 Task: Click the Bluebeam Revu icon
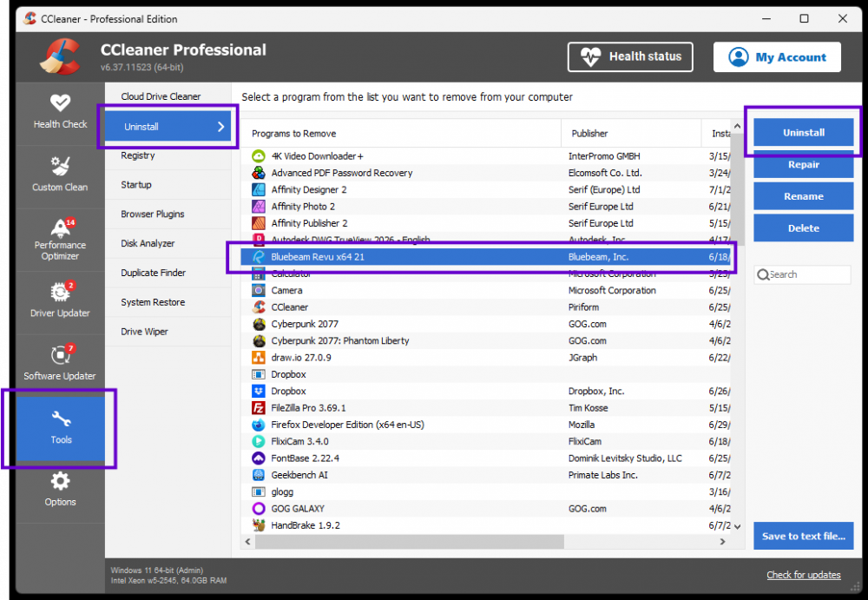(x=259, y=257)
